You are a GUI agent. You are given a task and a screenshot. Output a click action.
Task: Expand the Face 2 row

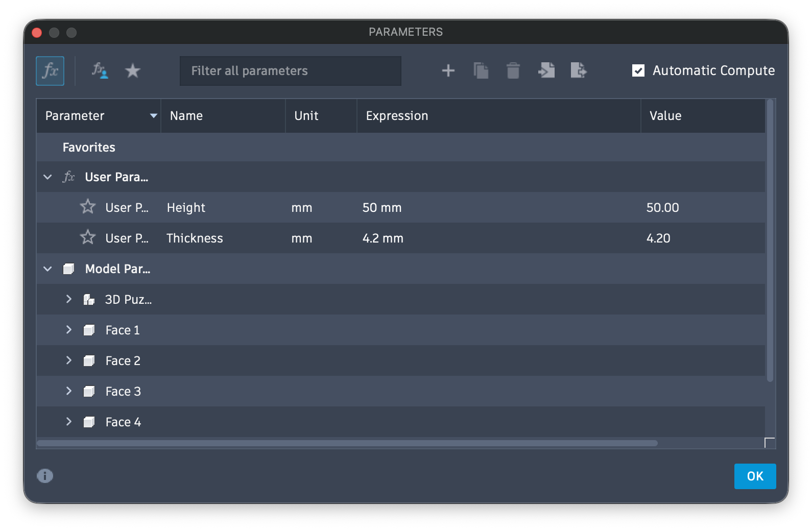68,360
